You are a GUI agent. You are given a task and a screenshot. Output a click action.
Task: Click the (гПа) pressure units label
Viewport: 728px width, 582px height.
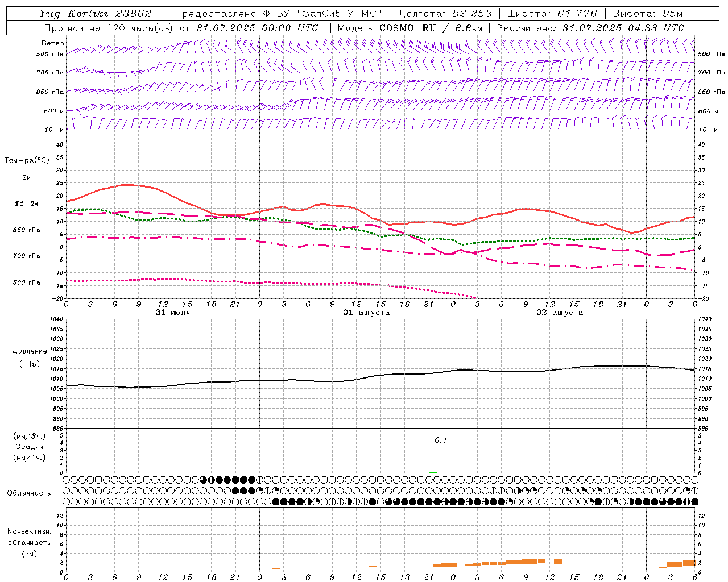coord(30,364)
